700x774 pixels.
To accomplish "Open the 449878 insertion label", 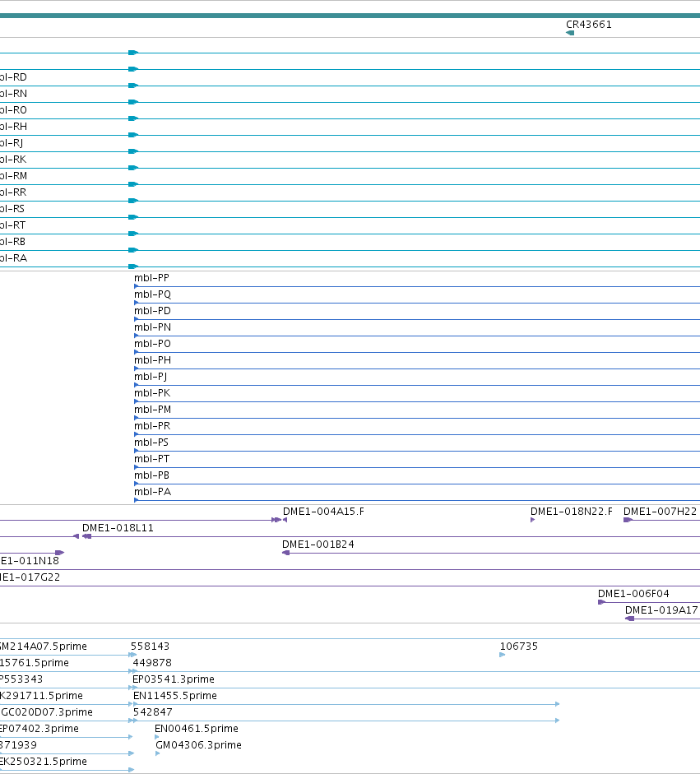I will point(152,663).
